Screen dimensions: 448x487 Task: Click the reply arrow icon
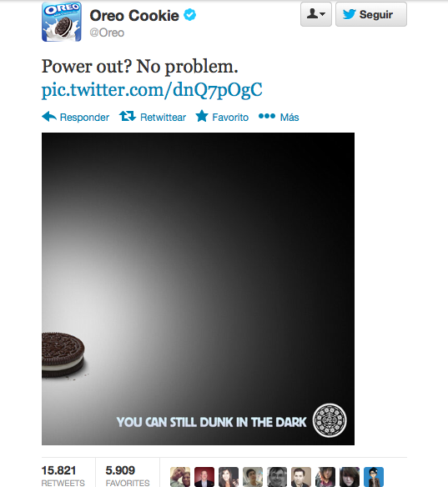[49, 117]
